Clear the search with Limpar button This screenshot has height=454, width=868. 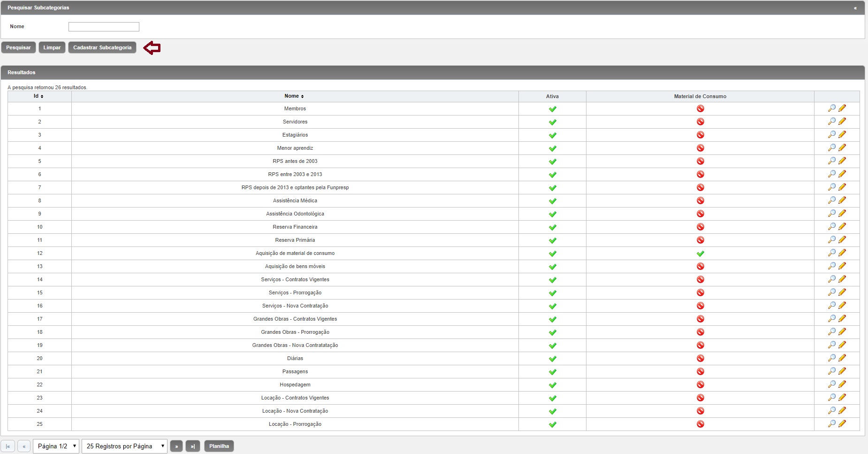[52, 47]
